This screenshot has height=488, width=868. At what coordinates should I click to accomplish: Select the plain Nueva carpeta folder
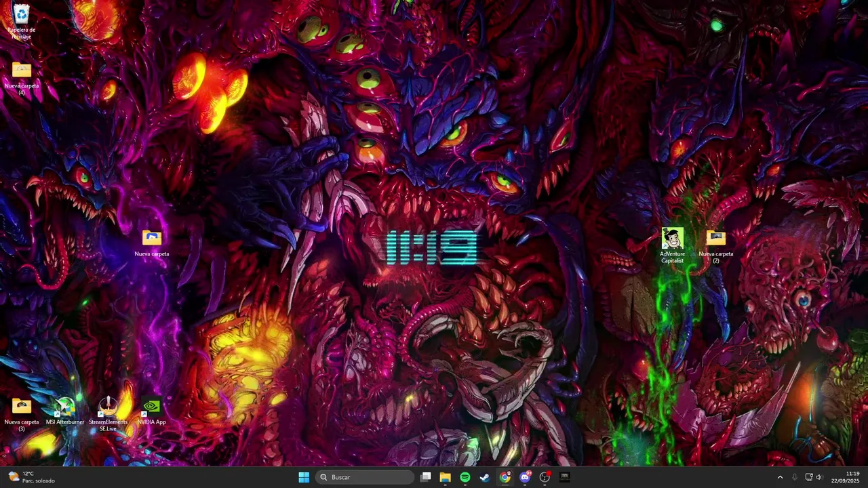[152, 244]
